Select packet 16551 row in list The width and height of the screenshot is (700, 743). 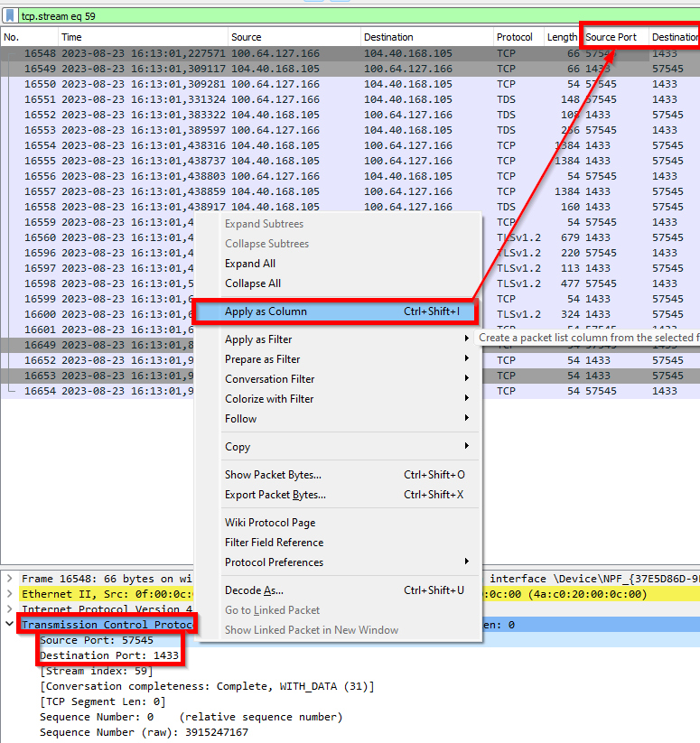coord(350,99)
